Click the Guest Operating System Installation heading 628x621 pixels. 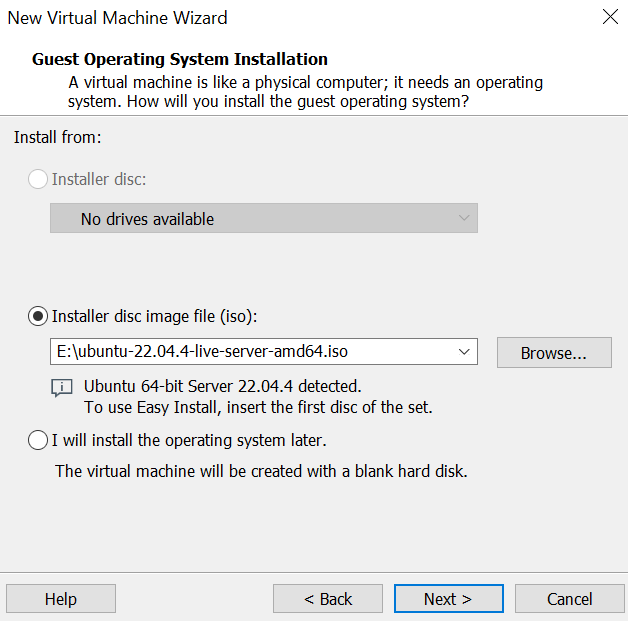(x=180, y=59)
